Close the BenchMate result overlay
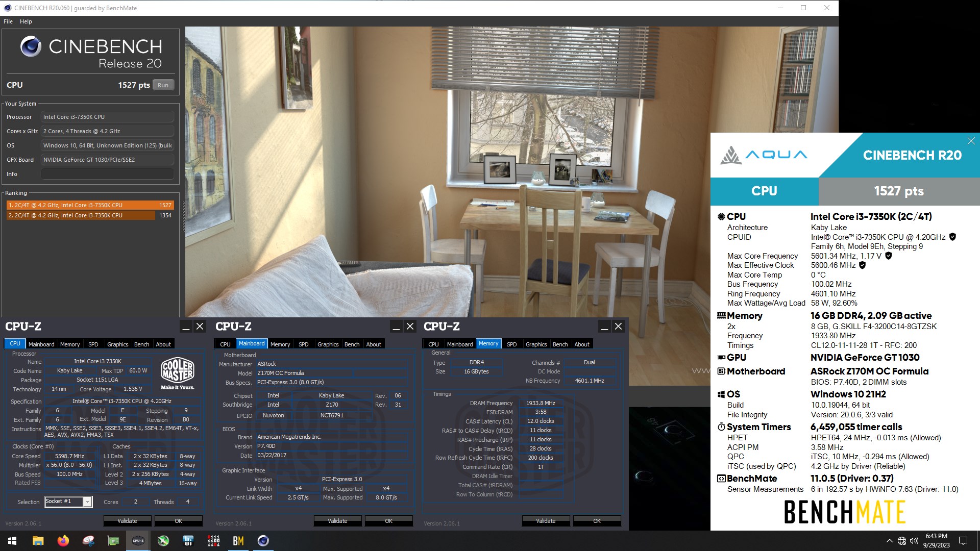 coord(971,141)
